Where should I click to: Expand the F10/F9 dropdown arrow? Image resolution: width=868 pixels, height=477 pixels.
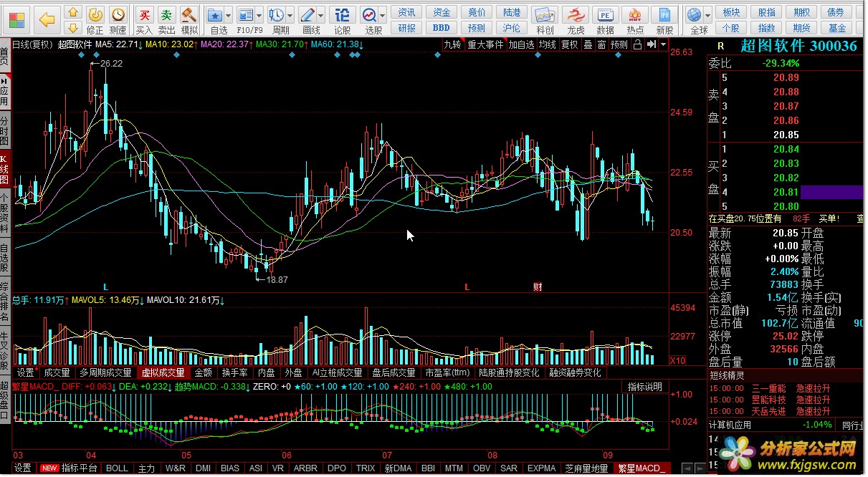260,14
